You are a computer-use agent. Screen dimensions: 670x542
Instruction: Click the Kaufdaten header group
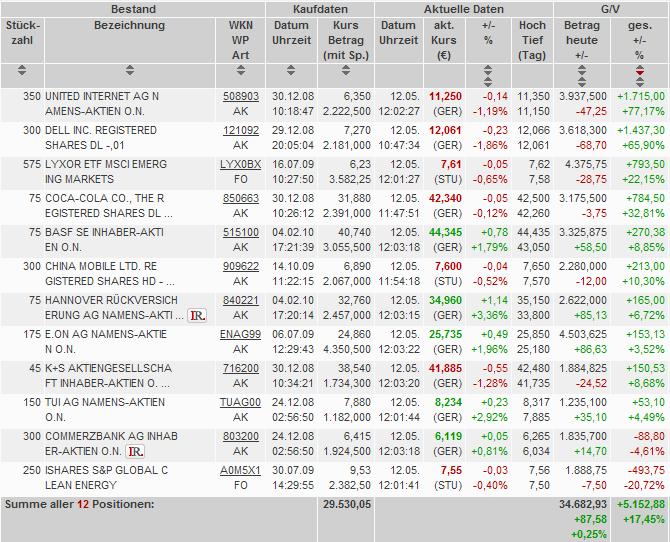[320, 9]
